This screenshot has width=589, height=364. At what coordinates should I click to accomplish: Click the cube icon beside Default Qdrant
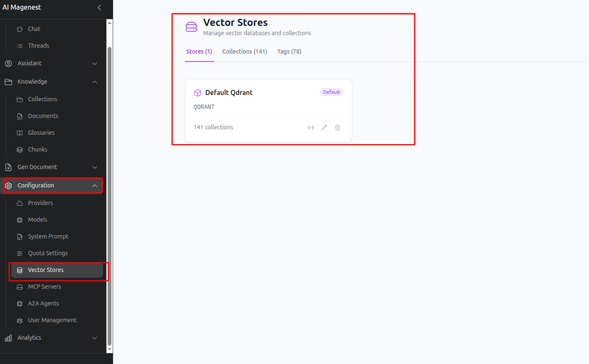198,93
